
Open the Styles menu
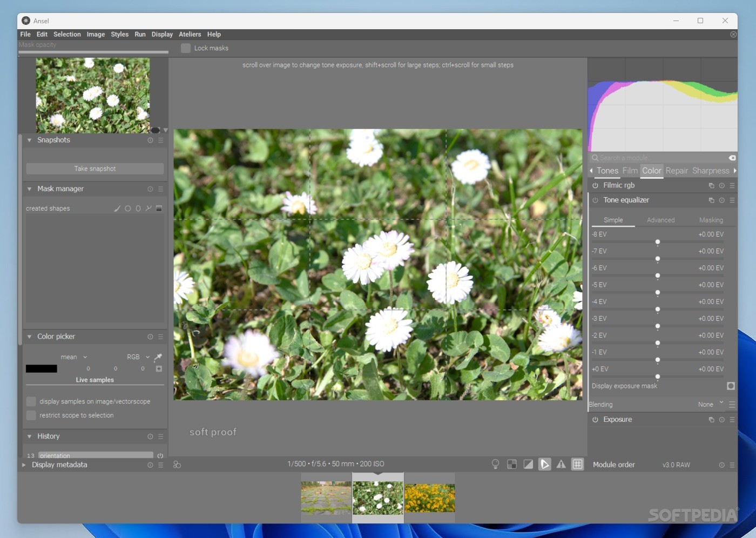pyautogui.click(x=120, y=34)
